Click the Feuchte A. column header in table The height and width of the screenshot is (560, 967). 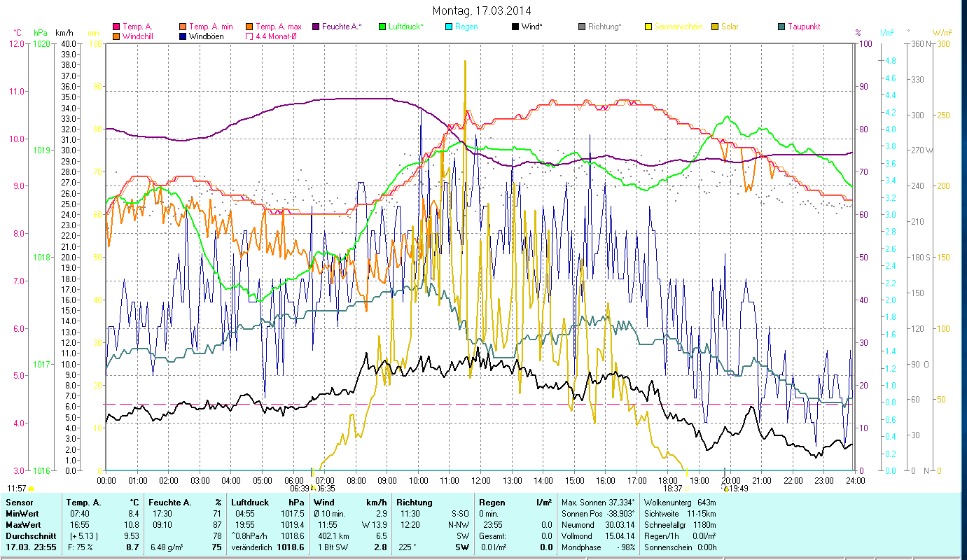(169, 503)
